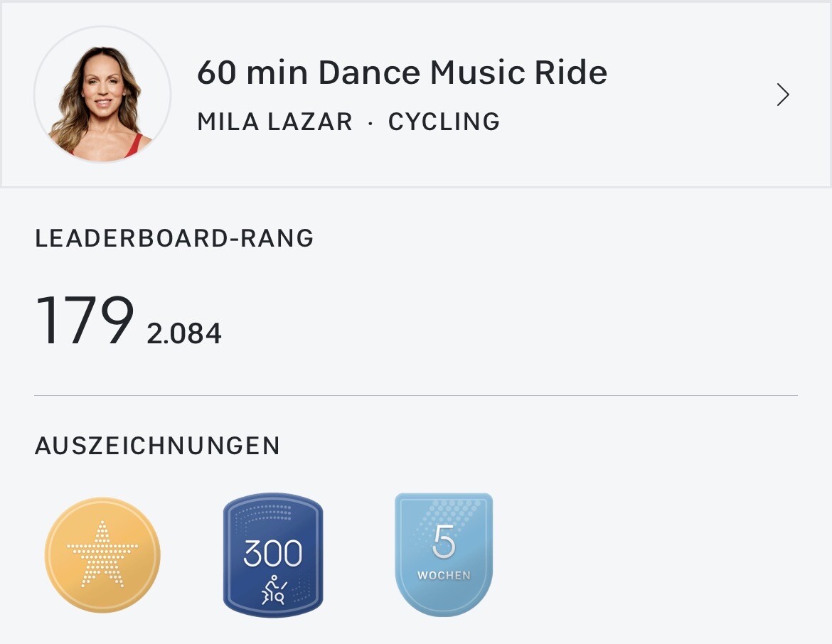Tap the gold star achievement badge
This screenshot has width=832, height=644.
102,555
